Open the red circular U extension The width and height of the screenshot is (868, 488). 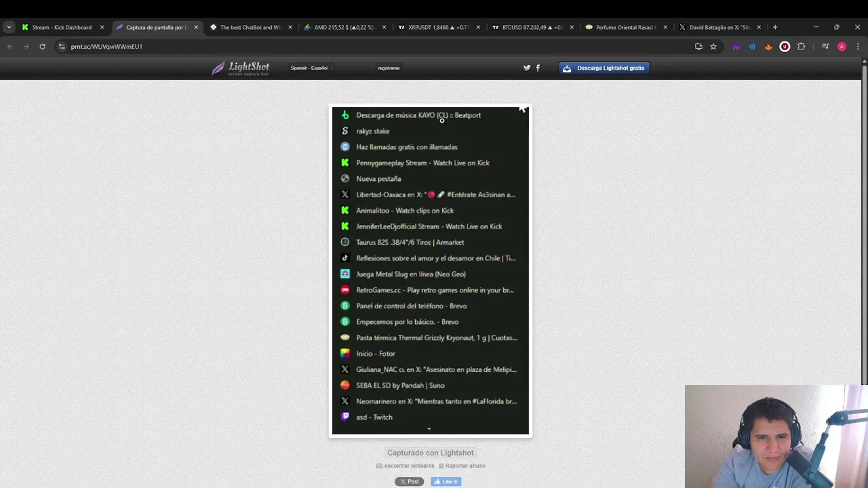(x=785, y=46)
